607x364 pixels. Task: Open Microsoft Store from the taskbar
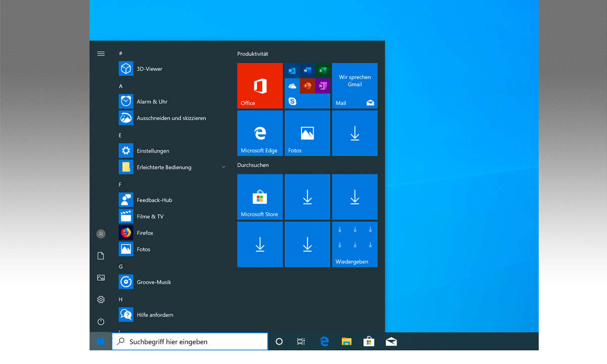[369, 342]
